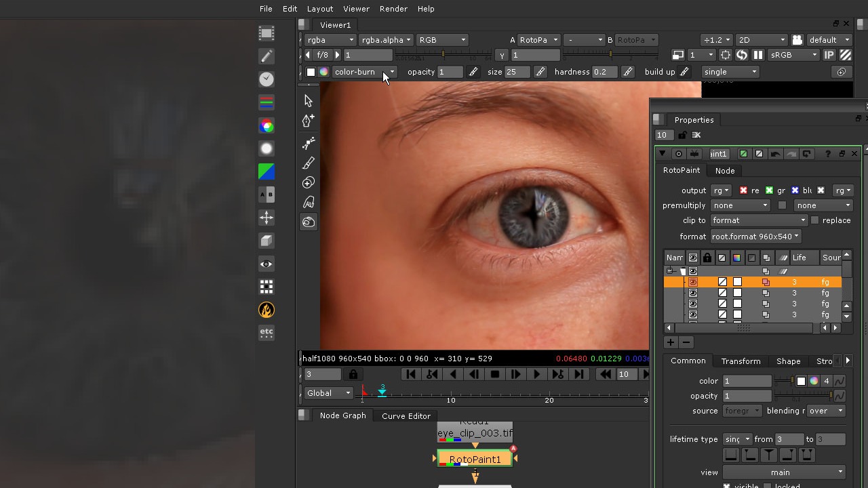Open the 3D nodes cube menu
Screen dimensions: 868x488
(x=267, y=241)
